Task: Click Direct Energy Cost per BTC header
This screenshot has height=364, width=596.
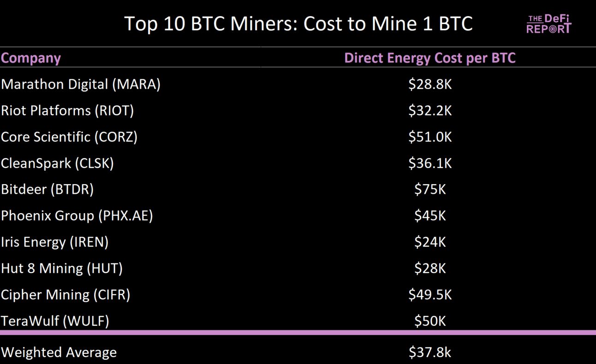Action: pos(430,58)
